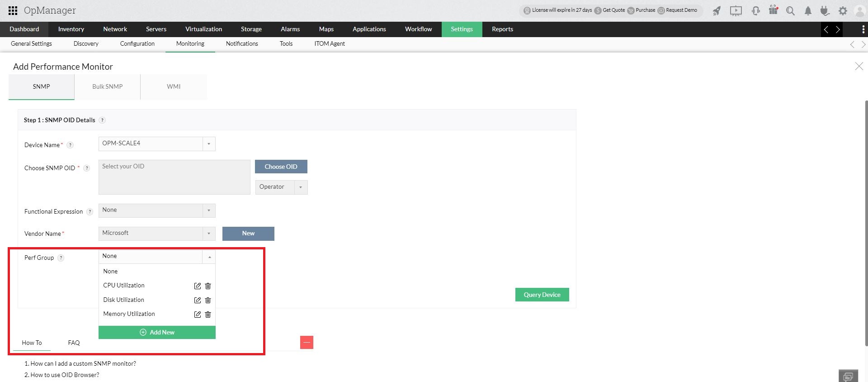The image size is (868, 382).
Task: Switch to the WMI tab
Action: [x=174, y=87]
